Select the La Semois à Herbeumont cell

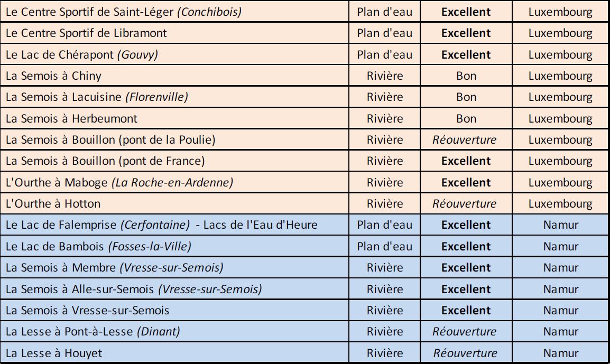71,119
